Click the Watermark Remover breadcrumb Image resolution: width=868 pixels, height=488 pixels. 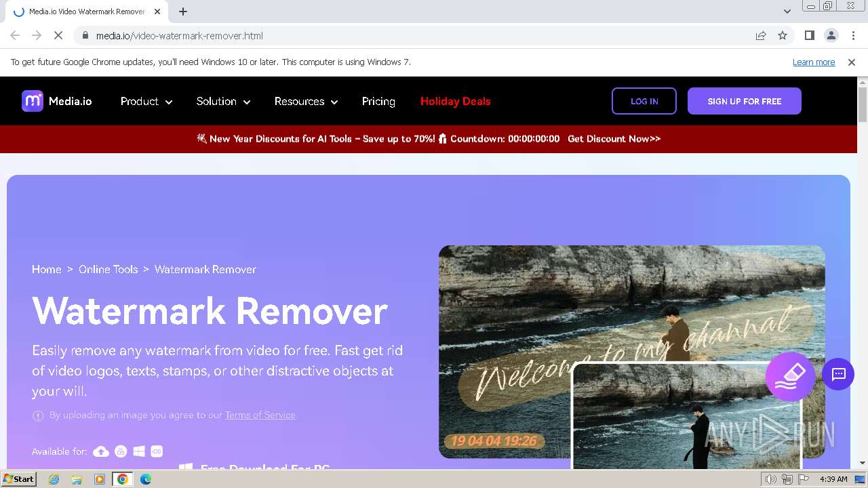click(205, 269)
